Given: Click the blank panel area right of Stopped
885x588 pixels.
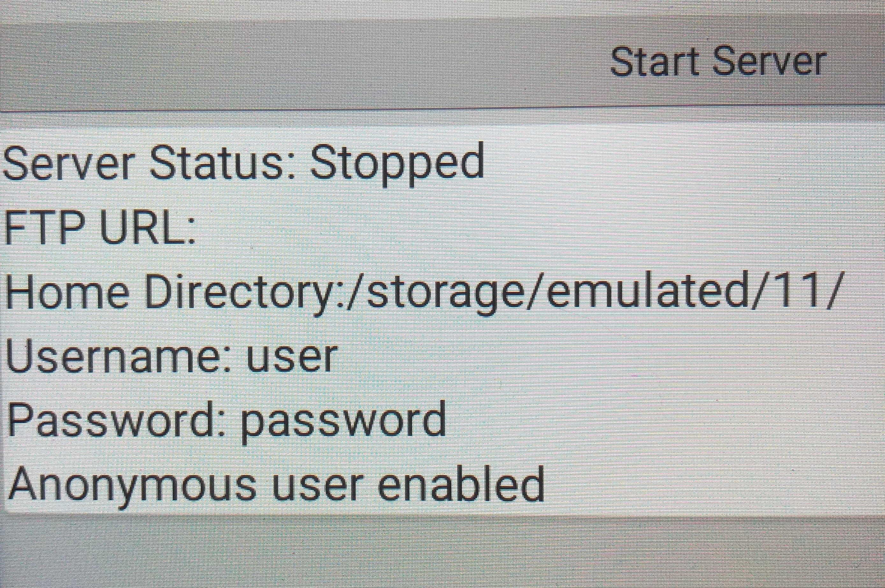Looking at the screenshot, I should tap(682, 164).
